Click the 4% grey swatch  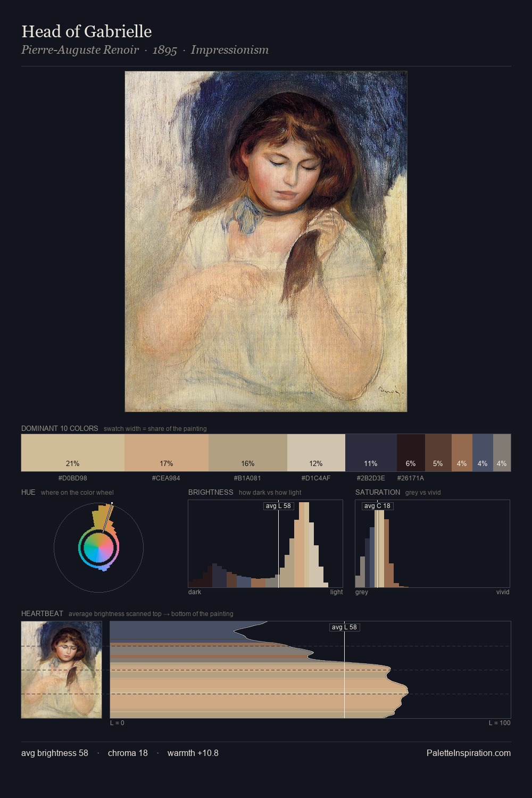(502, 453)
